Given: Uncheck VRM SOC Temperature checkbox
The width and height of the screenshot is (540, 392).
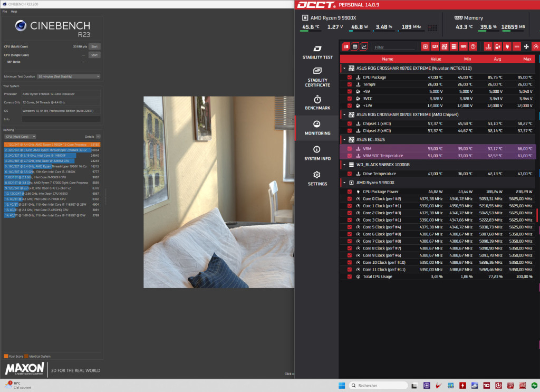Looking at the screenshot, I should pos(350,156).
